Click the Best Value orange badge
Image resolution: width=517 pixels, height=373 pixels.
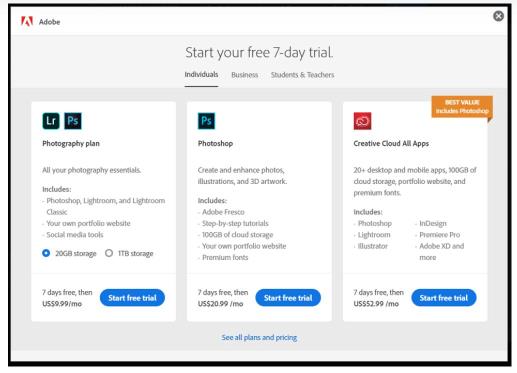pyautogui.click(x=462, y=107)
